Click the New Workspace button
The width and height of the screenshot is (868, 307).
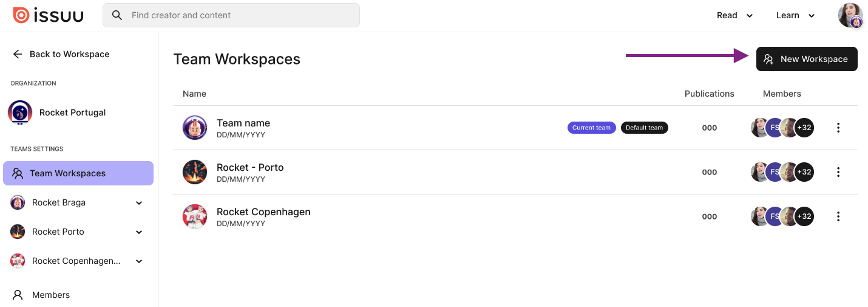click(807, 59)
